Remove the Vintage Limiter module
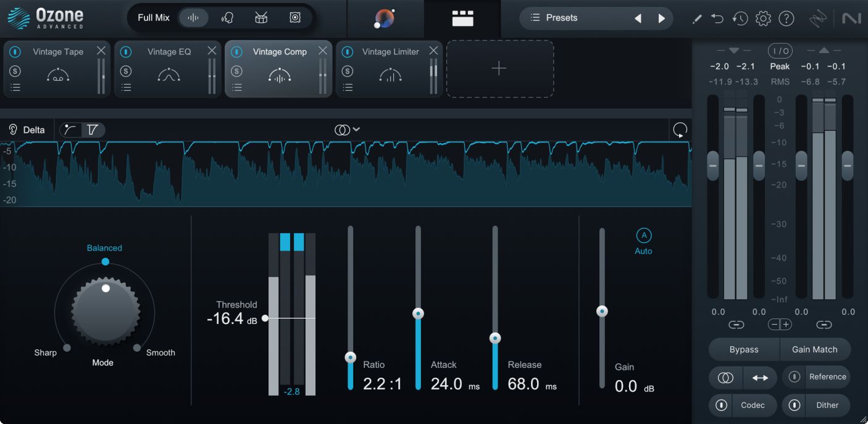 433,51
